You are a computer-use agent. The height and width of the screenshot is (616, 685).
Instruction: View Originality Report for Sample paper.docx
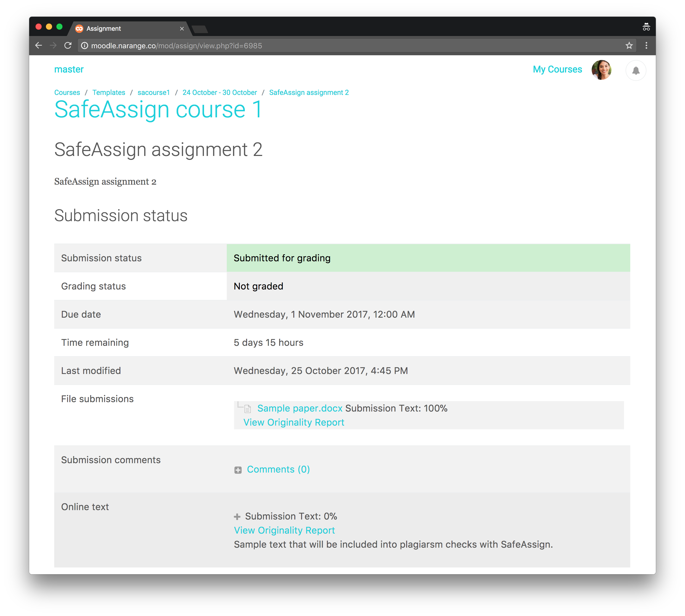click(293, 422)
